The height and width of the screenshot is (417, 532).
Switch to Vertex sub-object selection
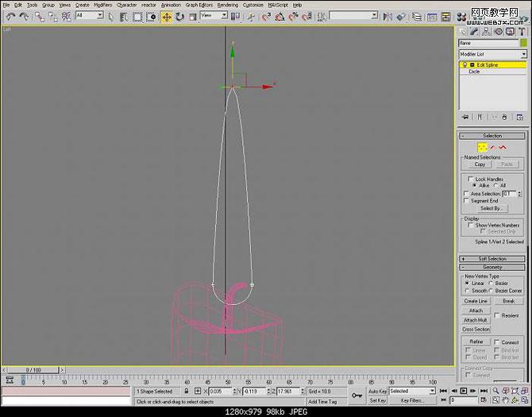point(482,148)
